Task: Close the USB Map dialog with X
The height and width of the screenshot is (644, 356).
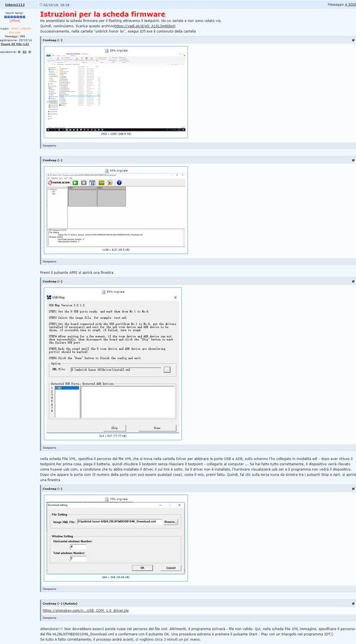Action: click(x=175, y=297)
